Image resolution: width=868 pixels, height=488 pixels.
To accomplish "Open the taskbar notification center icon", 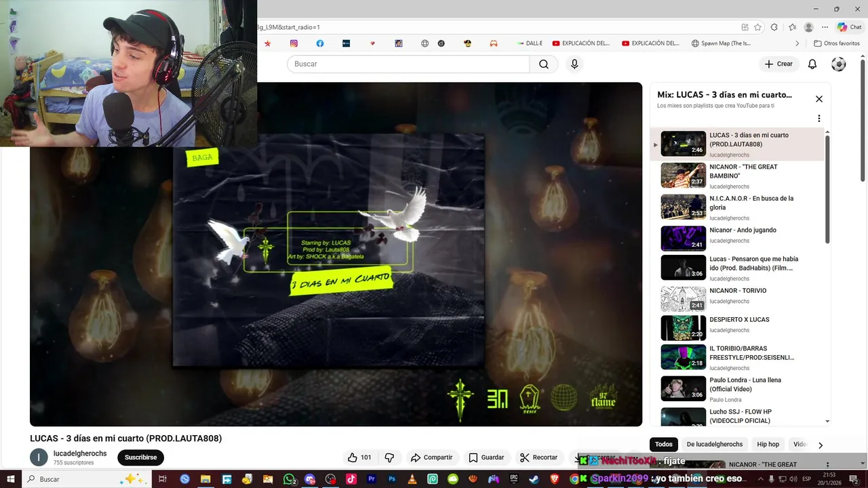I will pos(854,479).
